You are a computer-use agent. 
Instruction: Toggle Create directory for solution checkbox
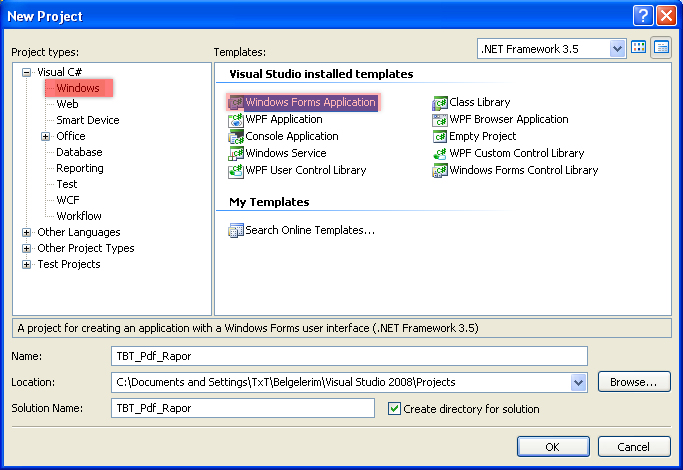pyautogui.click(x=394, y=409)
